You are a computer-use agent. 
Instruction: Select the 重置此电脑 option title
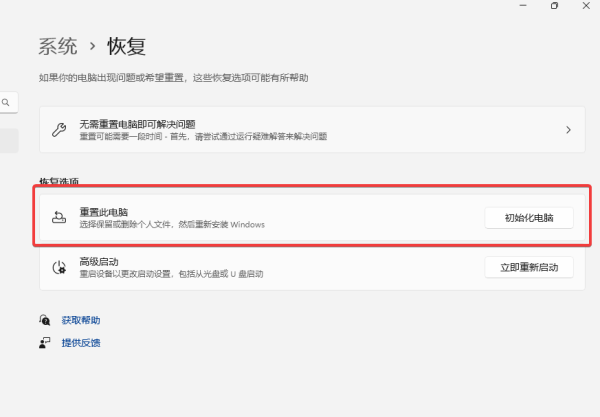point(104,212)
